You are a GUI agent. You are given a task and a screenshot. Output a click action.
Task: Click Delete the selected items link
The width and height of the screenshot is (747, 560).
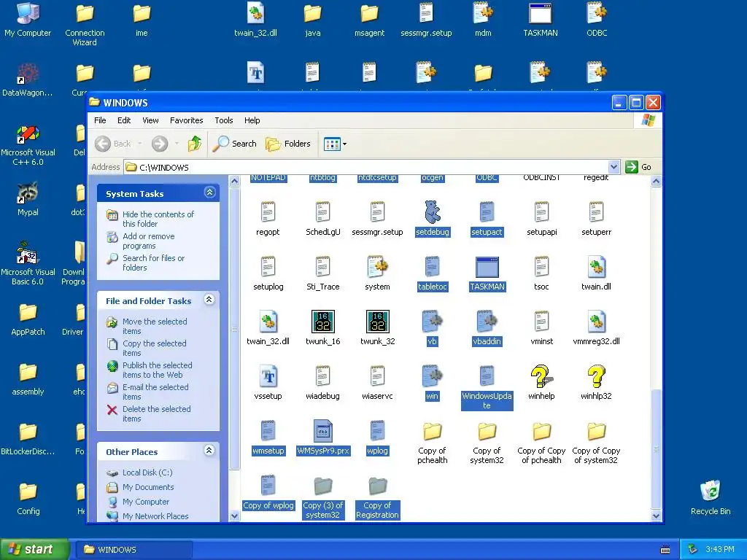156,414
